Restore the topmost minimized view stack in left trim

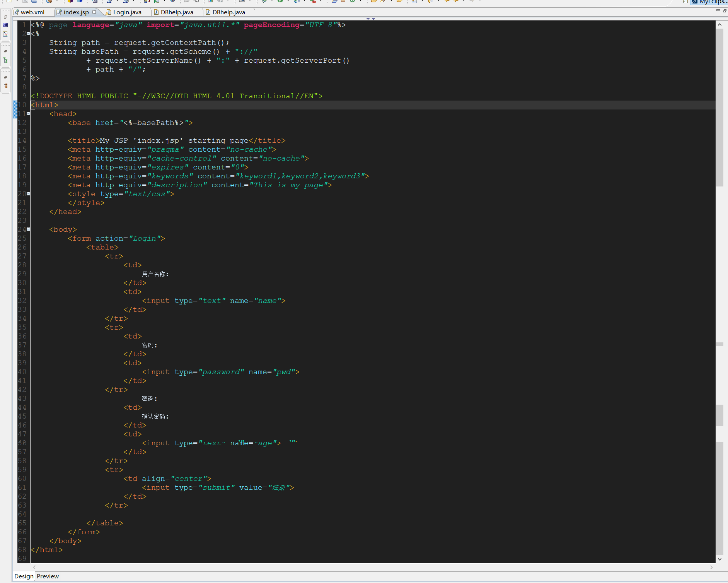(x=5, y=17)
